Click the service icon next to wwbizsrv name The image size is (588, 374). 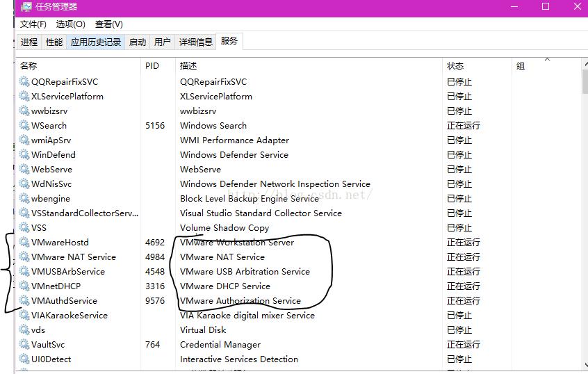point(24,111)
